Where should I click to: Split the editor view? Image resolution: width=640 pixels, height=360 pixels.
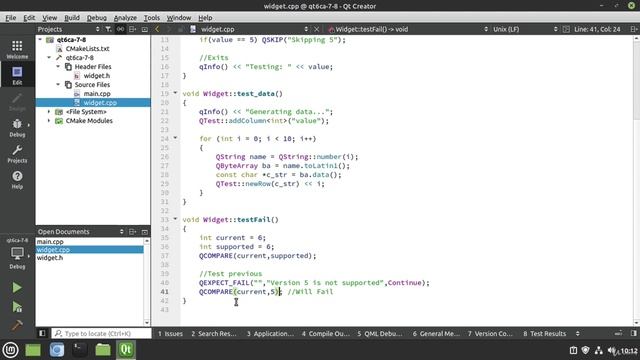coord(633,29)
